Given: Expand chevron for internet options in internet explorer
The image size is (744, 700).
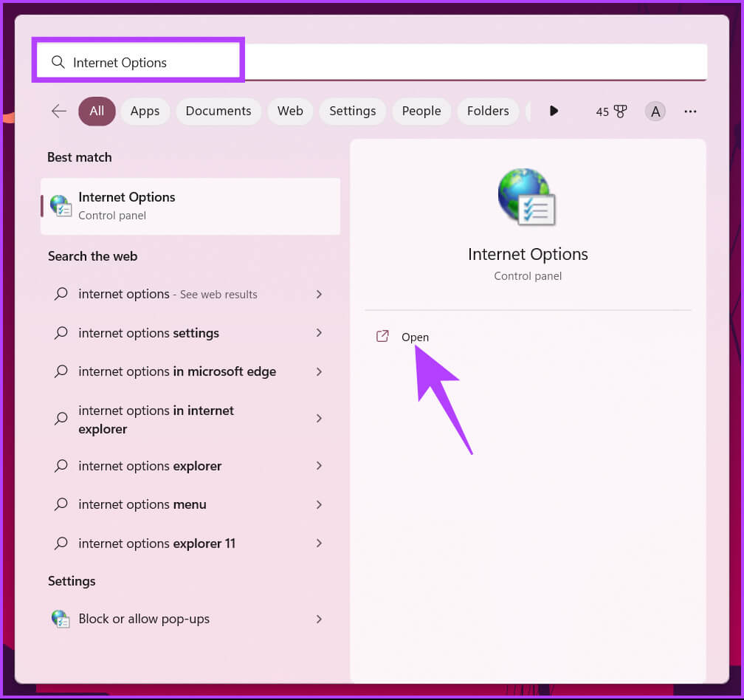Looking at the screenshot, I should (319, 418).
